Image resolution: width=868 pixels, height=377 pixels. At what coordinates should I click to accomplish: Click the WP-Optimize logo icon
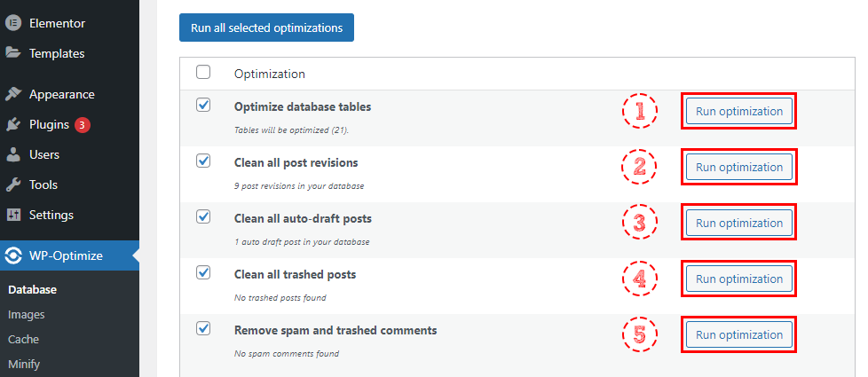point(12,255)
